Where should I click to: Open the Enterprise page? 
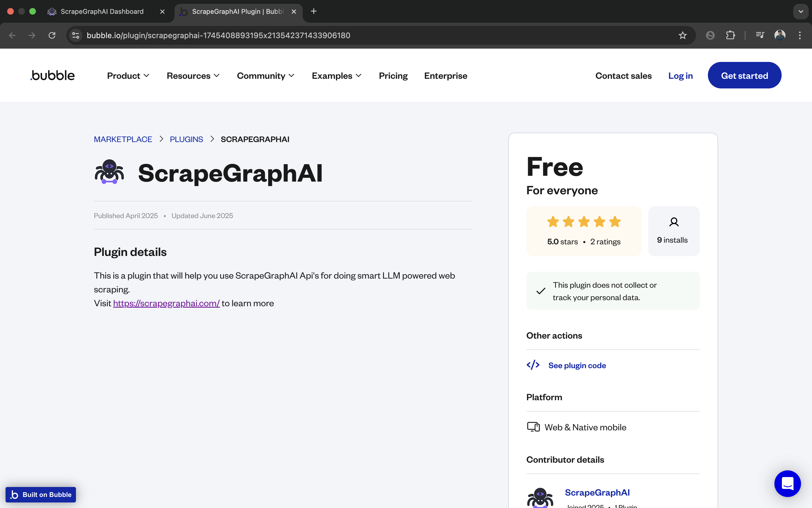[445, 76]
